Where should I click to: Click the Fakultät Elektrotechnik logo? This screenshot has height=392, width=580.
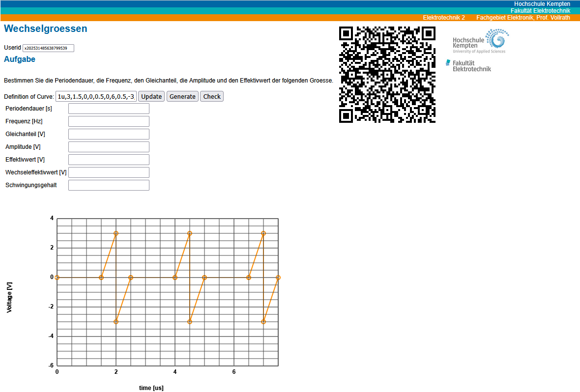[x=468, y=66]
